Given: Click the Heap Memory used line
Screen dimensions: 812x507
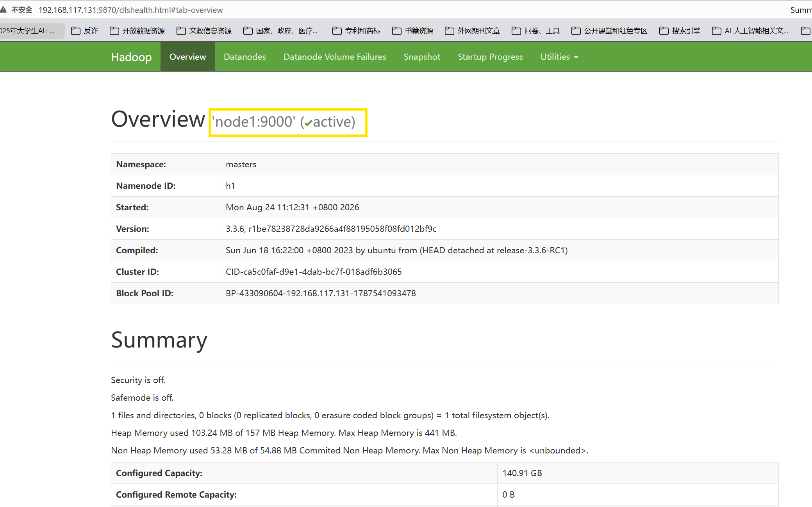Looking at the screenshot, I should (284, 433).
